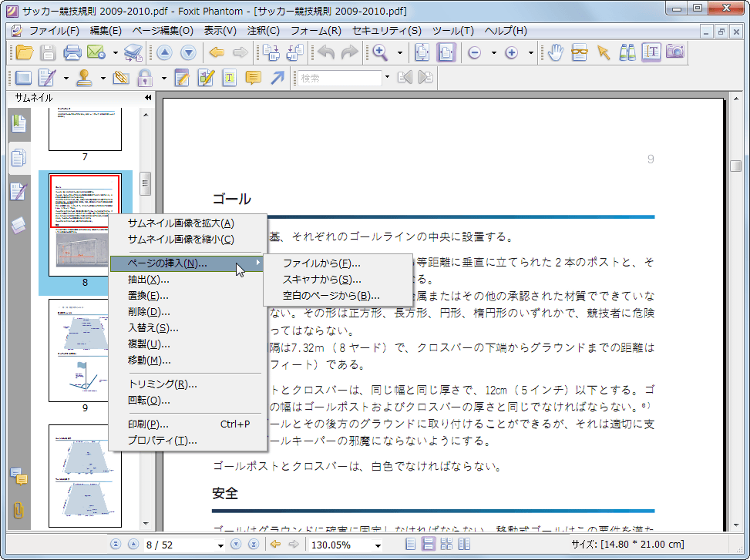This screenshot has height=560, width=750.
Task: Expand the search box dropdown arrow
Action: pyautogui.click(x=387, y=77)
